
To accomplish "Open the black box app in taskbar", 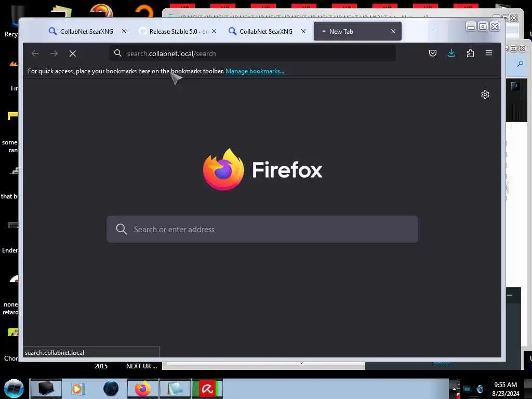I will pyautogui.click(x=46, y=389).
